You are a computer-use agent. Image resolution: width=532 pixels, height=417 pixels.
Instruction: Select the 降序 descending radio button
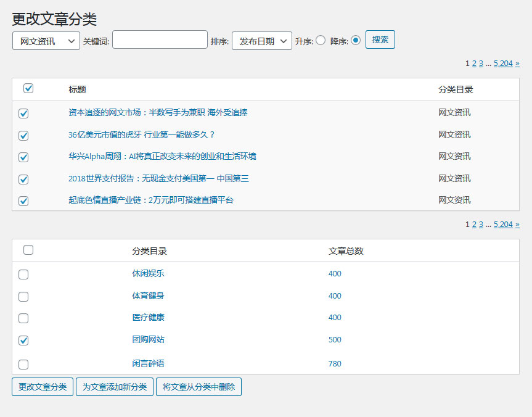[357, 39]
